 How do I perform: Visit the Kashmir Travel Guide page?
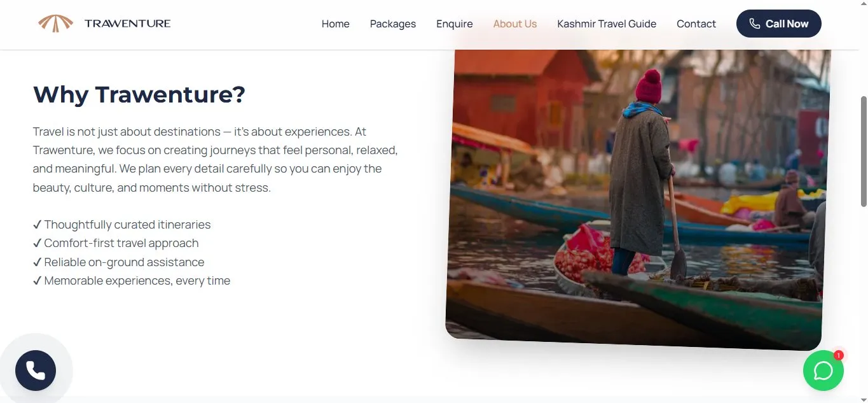coord(606,24)
